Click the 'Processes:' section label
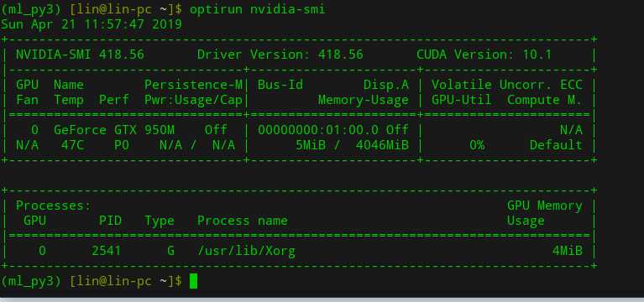Screen dimensions: 644x302 click(x=54, y=206)
